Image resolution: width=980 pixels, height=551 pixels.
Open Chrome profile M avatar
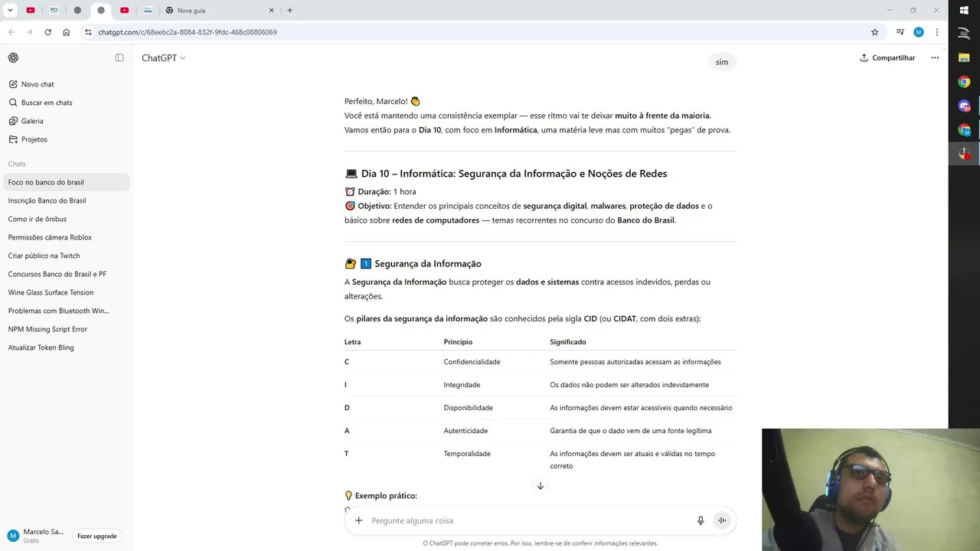pos(919,32)
